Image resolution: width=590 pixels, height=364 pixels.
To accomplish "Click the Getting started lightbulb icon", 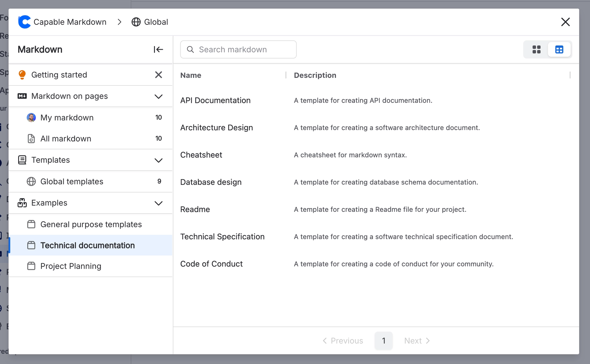I will [22, 75].
